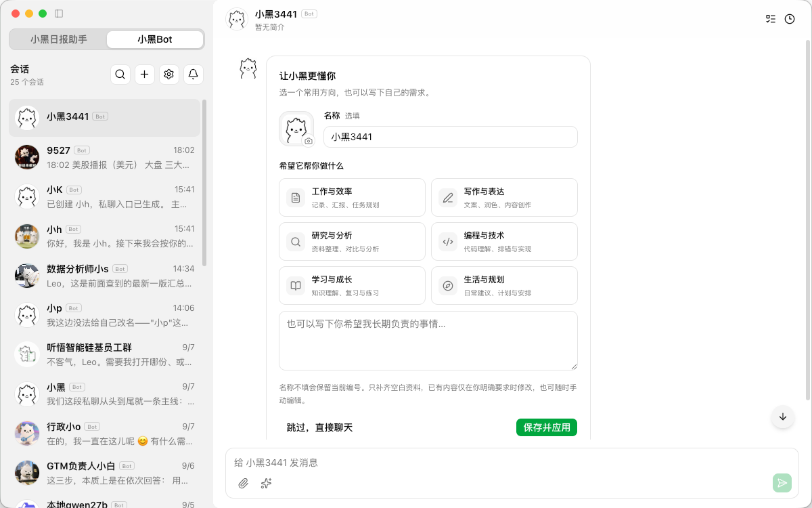Open the 小黑3441 conversation

(104, 118)
